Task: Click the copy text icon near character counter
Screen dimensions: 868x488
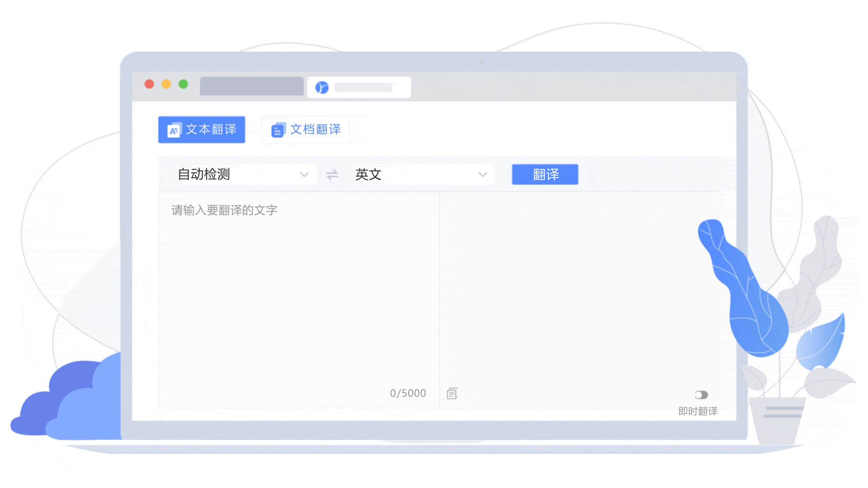Action: 452,393
